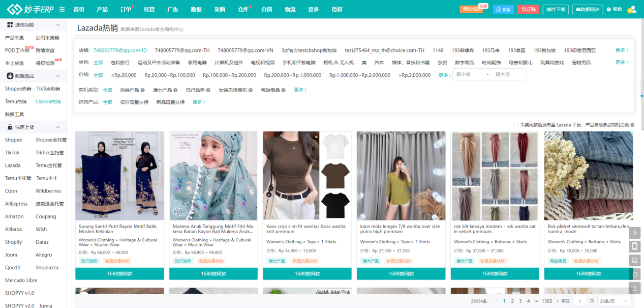Click the 妙手ERP logo

pyautogui.click(x=30, y=9)
